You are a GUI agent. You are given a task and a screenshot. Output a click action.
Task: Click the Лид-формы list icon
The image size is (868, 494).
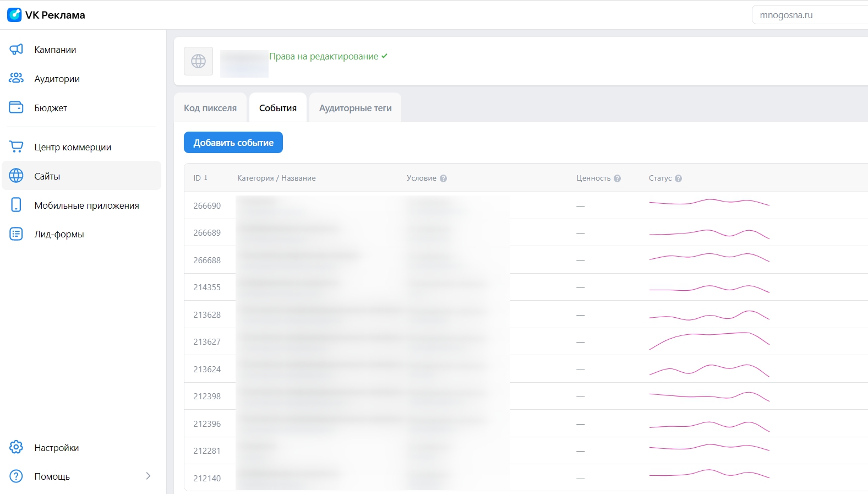pyautogui.click(x=16, y=234)
